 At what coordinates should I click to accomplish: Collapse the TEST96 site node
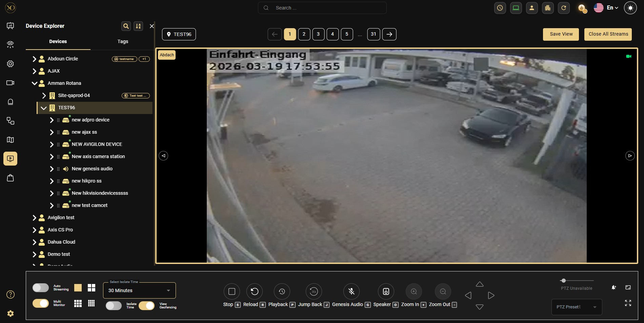44,108
